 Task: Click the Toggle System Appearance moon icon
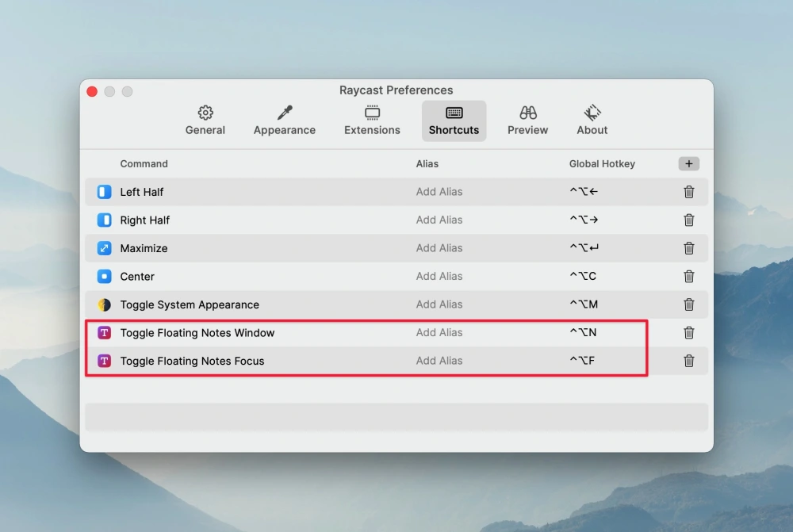[104, 304]
